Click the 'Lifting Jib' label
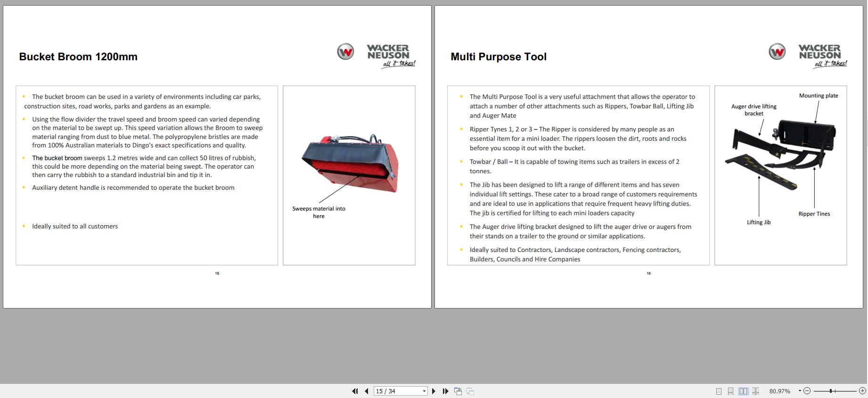Image resolution: width=868 pixels, height=398 pixels. pos(759,222)
